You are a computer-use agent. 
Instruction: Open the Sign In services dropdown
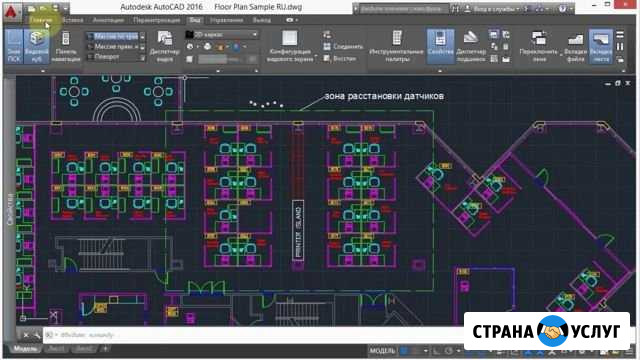[493, 9]
